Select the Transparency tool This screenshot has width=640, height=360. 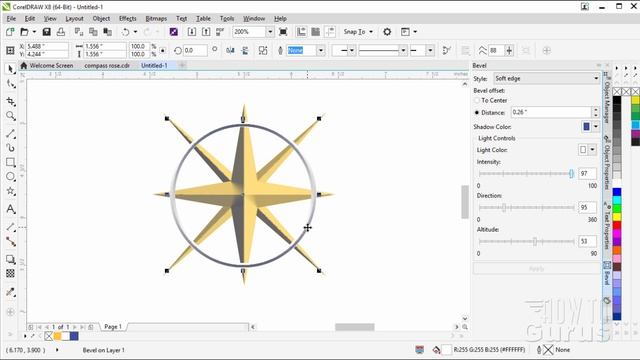(x=11, y=273)
